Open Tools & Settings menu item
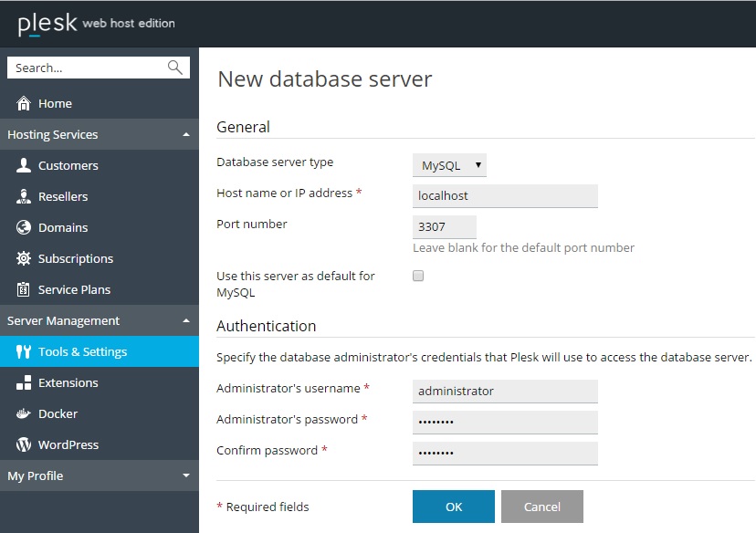The width and height of the screenshot is (756, 533). pyautogui.click(x=82, y=352)
